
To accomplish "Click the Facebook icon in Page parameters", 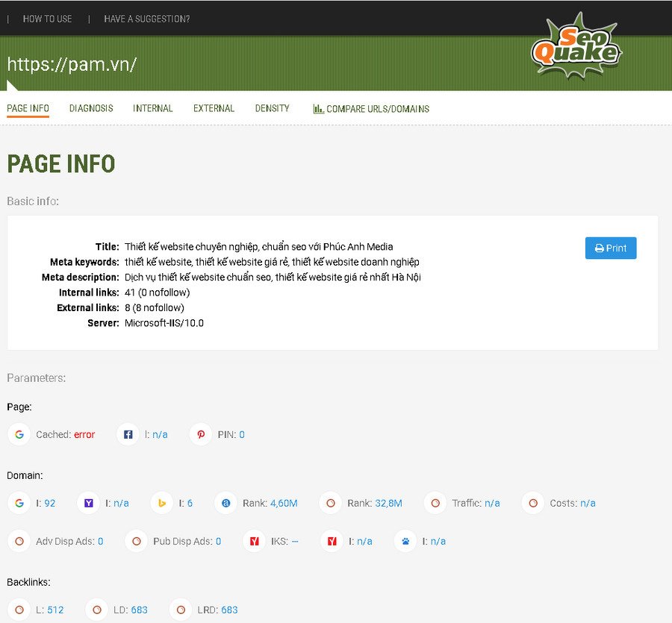I will click(x=128, y=434).
